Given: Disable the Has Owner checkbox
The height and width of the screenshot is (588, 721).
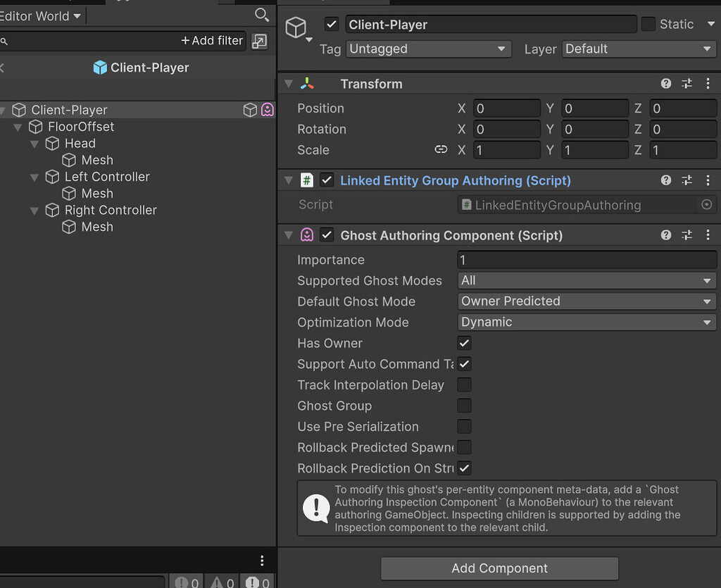Looking at the screenshot, I should click(x=463, y=344).
